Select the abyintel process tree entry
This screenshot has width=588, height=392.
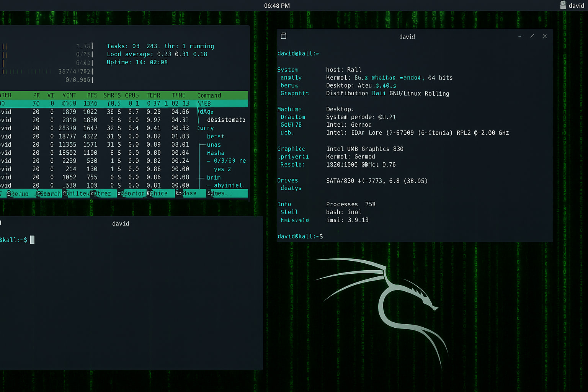[228, 185]
